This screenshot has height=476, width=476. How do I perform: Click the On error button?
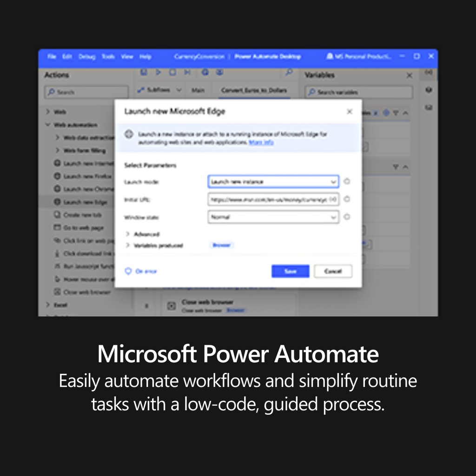point(141,271)
